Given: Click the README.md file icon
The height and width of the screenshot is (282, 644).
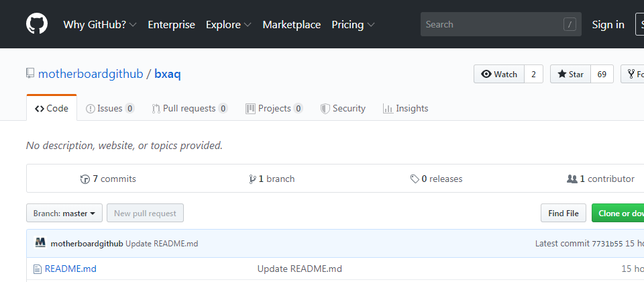Looking at the screenshot, I should coord(38,269).
